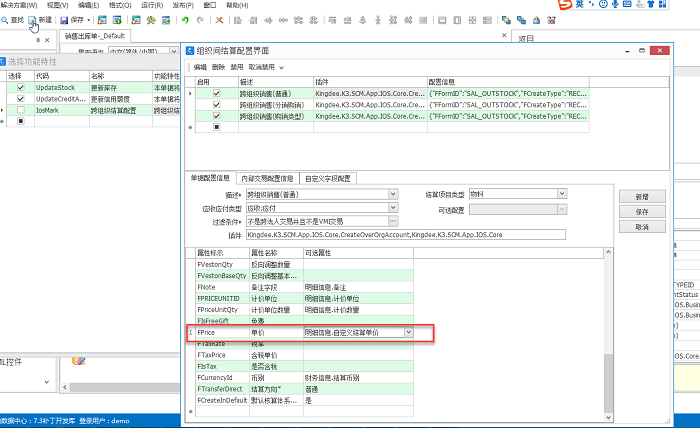Expand the 描述 dropdown list

393,193
